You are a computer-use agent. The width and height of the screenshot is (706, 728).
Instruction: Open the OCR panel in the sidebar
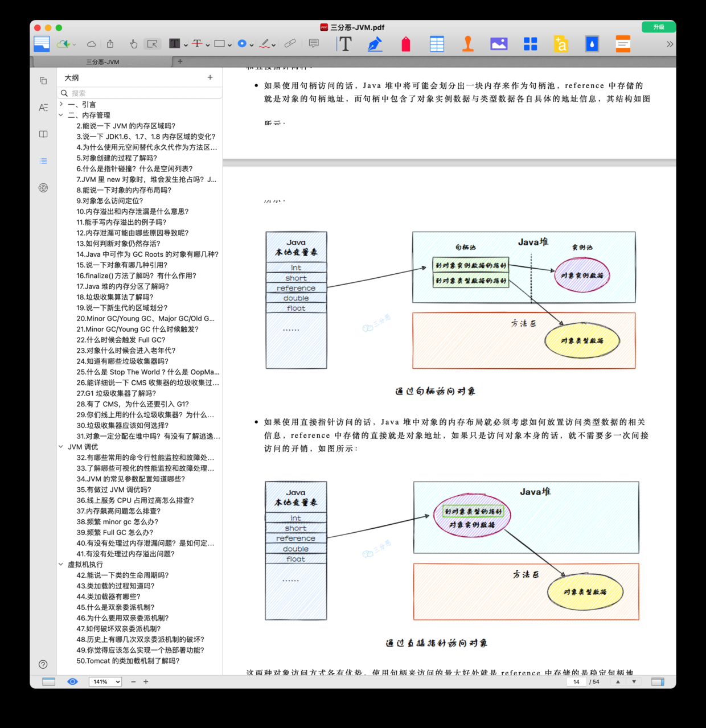click(x=43, y=188)
